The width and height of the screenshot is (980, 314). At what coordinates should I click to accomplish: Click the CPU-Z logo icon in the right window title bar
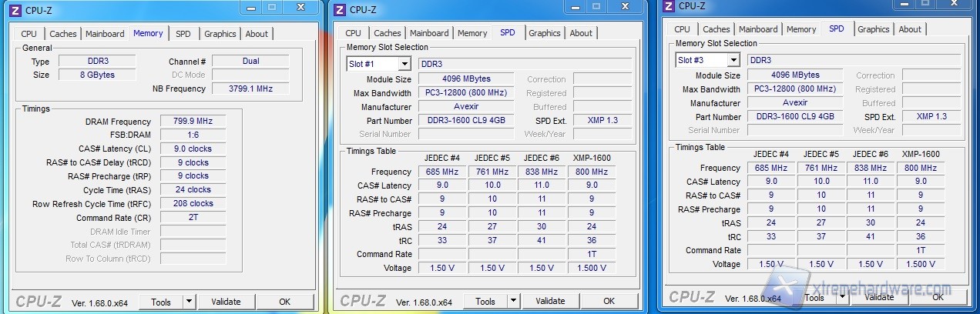668,6
